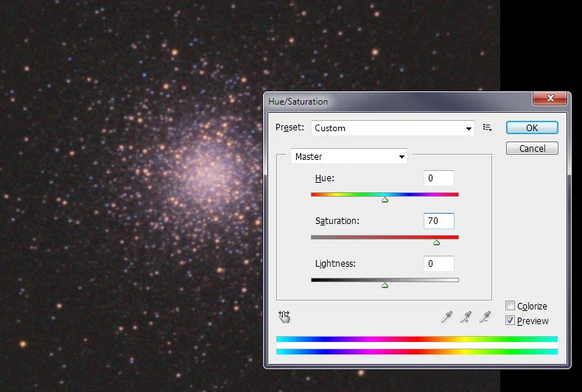The height and width of the screenshot is (392, 582).
Task: Select the plain Eyedropper tool
Action: [446, 317]
